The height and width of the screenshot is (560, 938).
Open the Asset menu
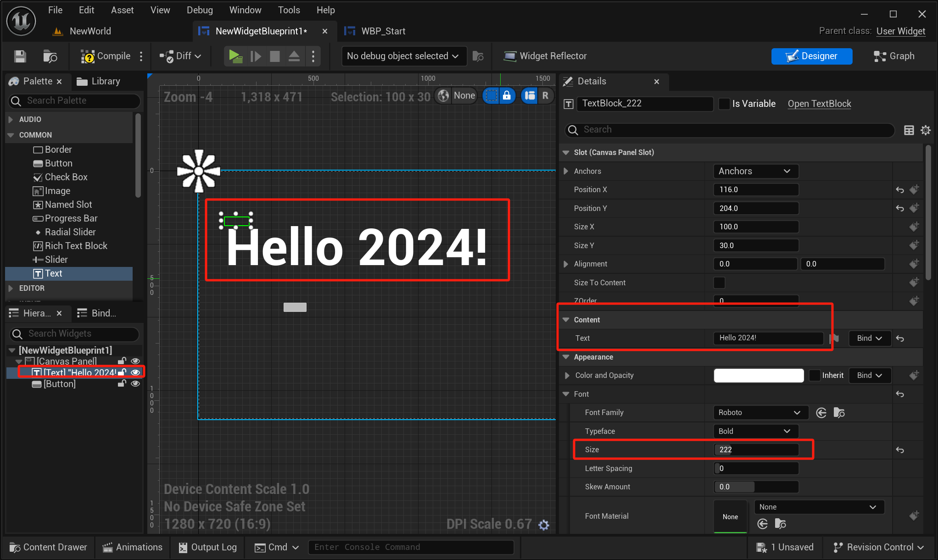(x=122, y=10)
